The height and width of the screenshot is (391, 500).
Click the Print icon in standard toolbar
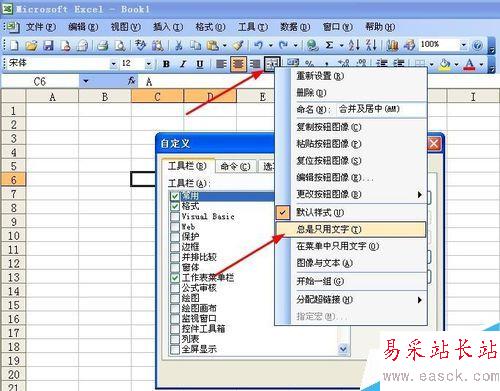point(103,45)
